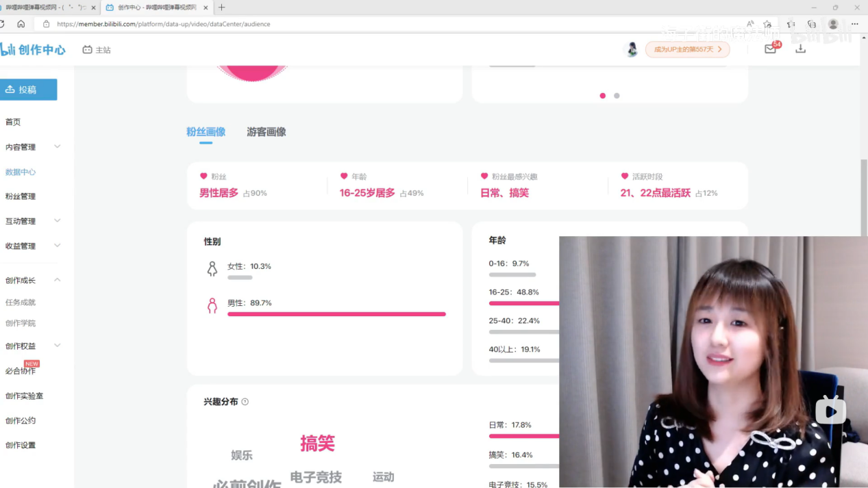Click the download icon in header

[x=800, y=49]
